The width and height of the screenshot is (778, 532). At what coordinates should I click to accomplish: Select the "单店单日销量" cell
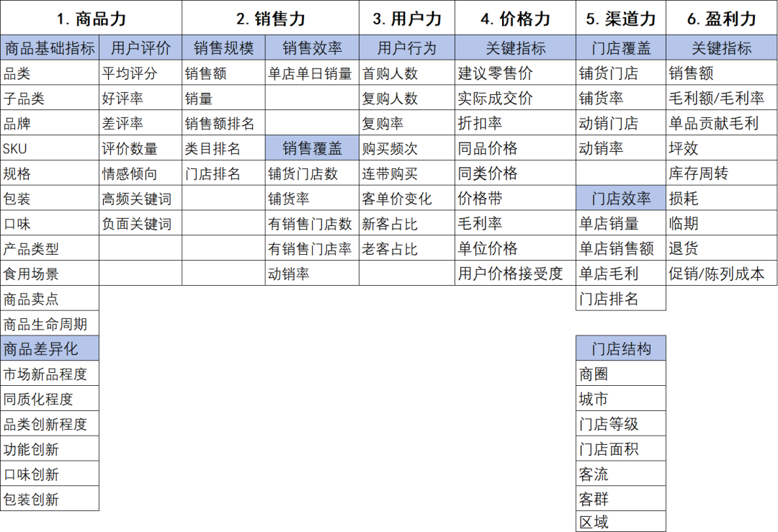click(312, 73)
